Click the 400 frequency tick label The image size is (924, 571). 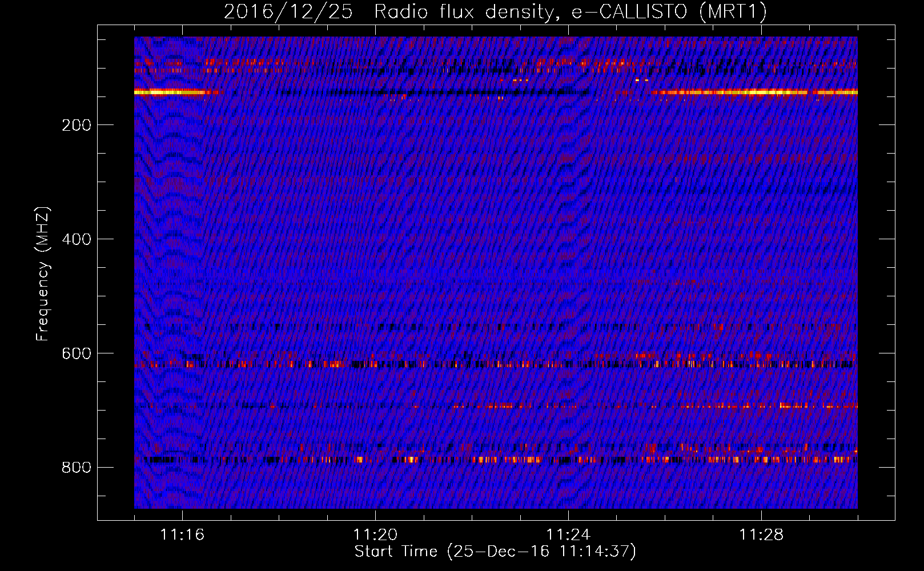click(x=77, y=239)
